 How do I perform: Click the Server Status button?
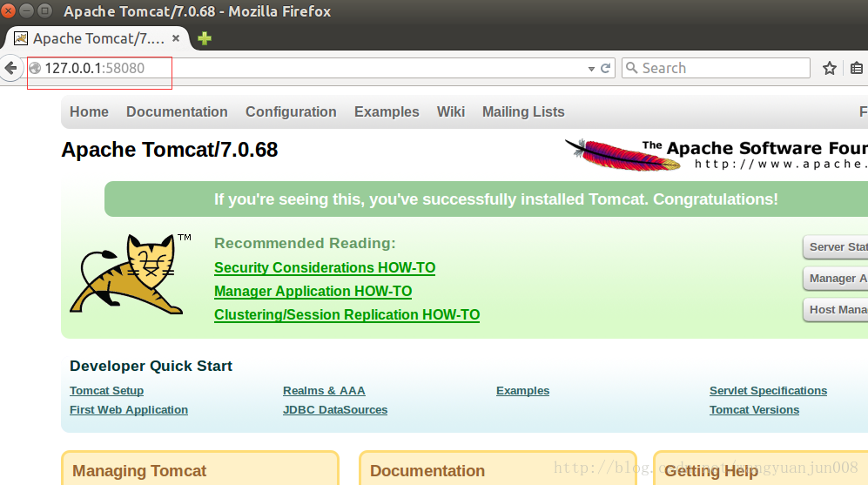pos(835,247)
